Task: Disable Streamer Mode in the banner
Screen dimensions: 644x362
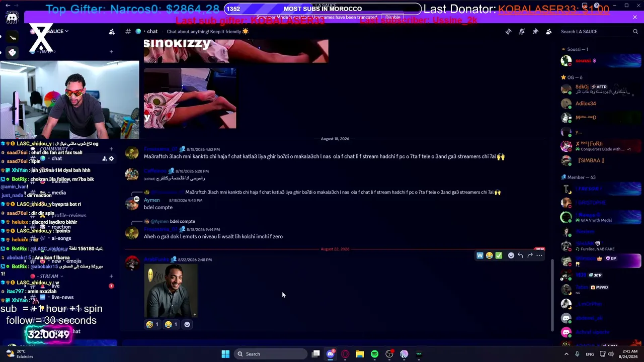Action: pyautogui.click(x=392, y=18)
